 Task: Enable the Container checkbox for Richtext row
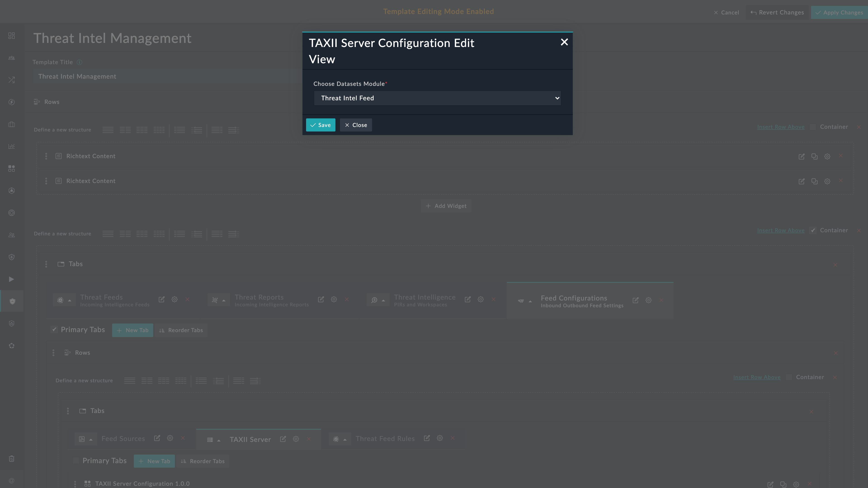pos(813,127)
